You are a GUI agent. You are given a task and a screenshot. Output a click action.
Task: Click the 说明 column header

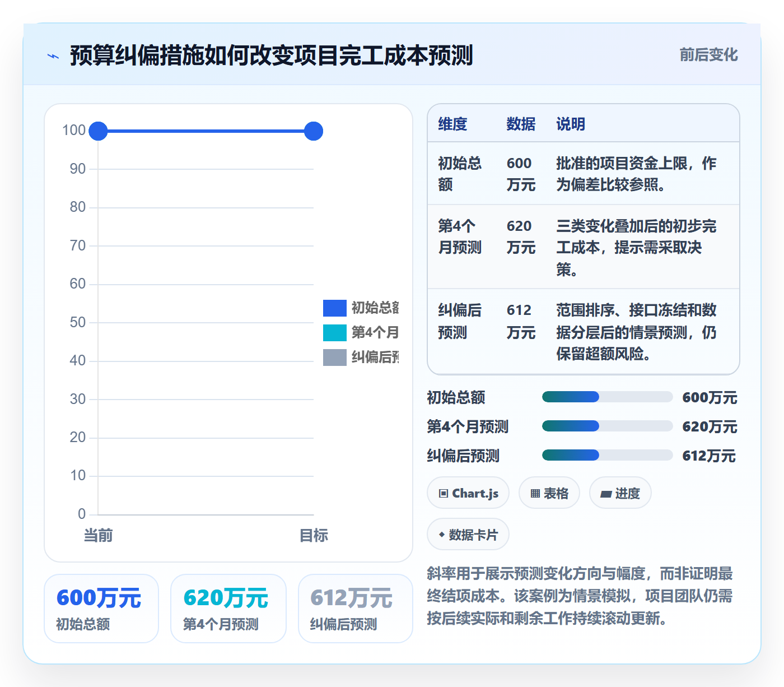click(571, 124)
